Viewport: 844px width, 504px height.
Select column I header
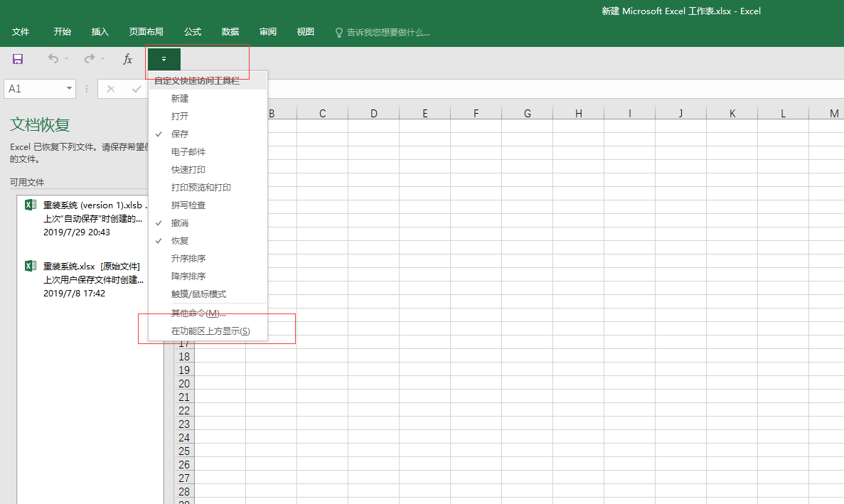629,113
